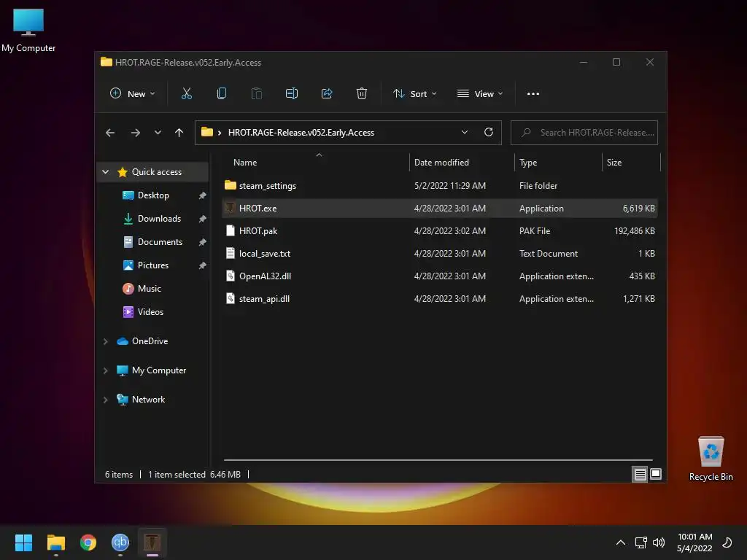Open the volume speaker tray icon

pyautogui.click(x=659, y=542)
